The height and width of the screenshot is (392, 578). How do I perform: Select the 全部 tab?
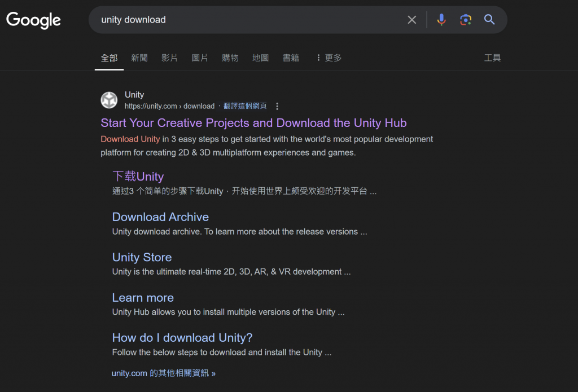click(x=109, y=58)
